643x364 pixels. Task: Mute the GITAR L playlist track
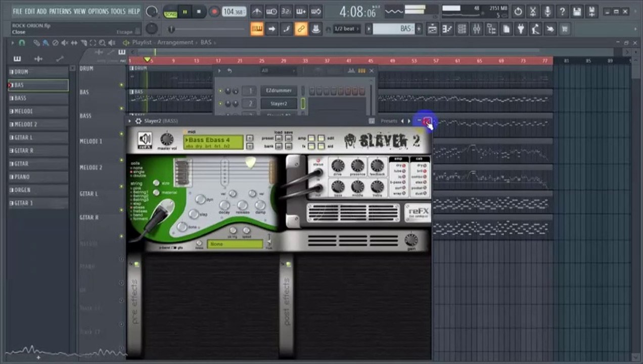(121, 209)
